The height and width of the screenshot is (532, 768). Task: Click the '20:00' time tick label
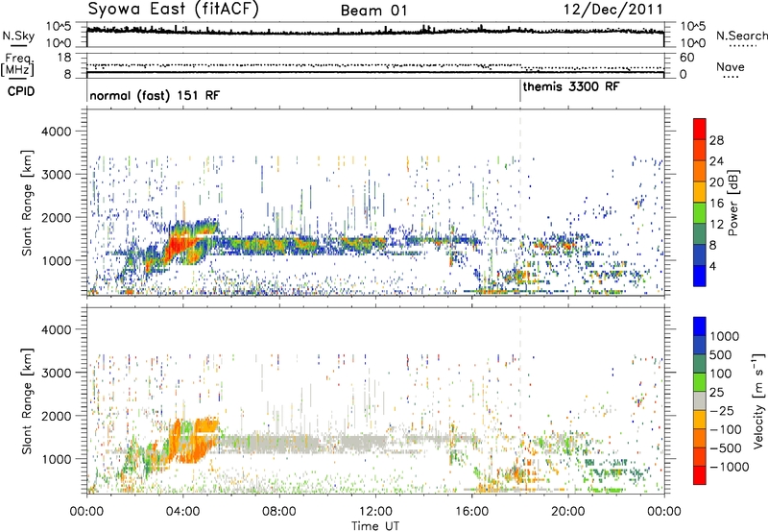[x=567, y=512]
